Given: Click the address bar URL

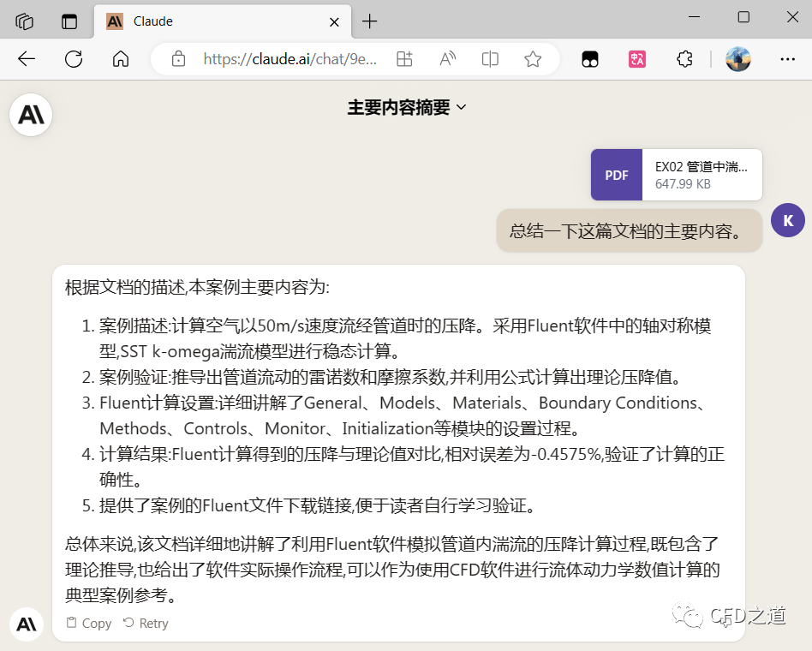Looking at the screenshot, I should (290, 59).
